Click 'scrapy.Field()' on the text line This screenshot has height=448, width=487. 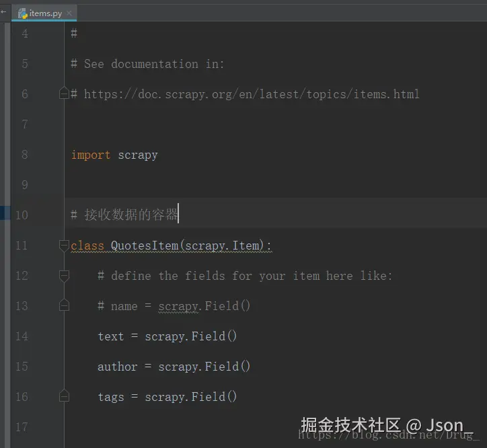point(191,336)
